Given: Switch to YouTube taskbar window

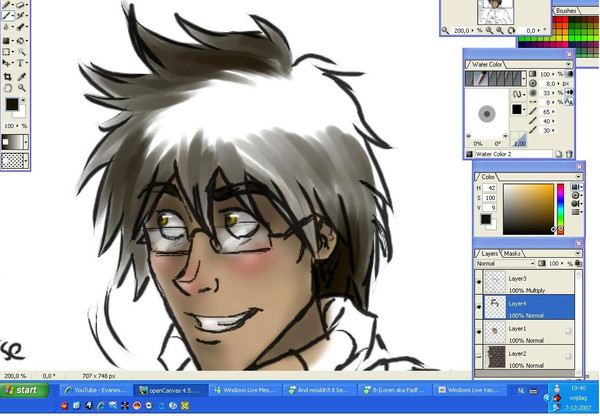Looking at the screenshot, I should (95, 390).
